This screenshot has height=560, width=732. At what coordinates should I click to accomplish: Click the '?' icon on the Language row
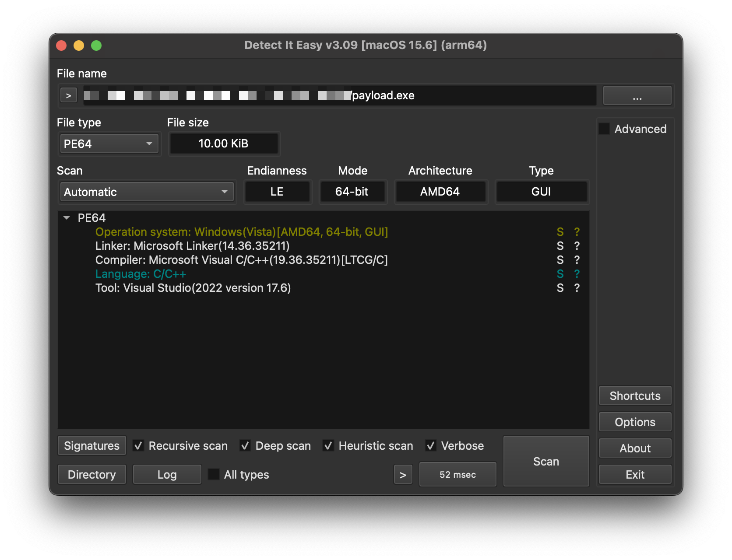coord(577,274)
